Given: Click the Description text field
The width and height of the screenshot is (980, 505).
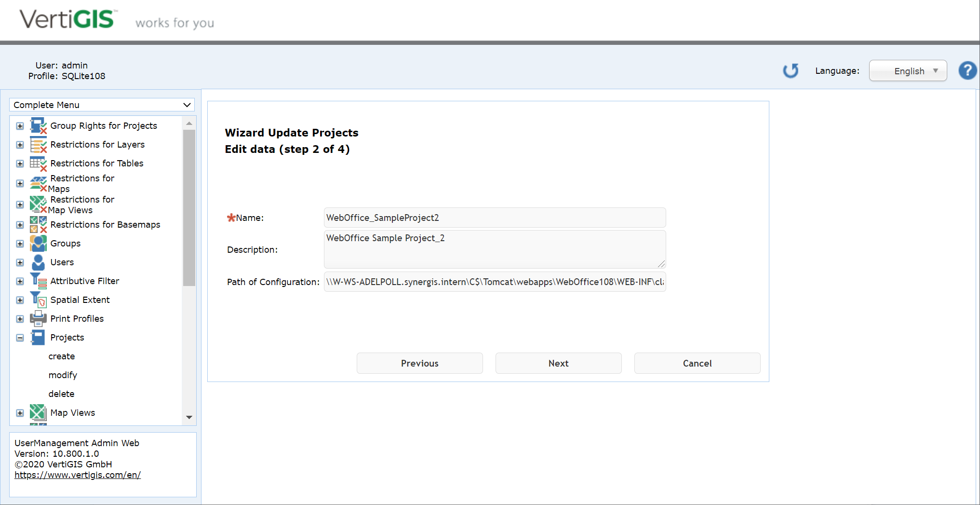Looking at the screenshot, I should pos(494,249).
